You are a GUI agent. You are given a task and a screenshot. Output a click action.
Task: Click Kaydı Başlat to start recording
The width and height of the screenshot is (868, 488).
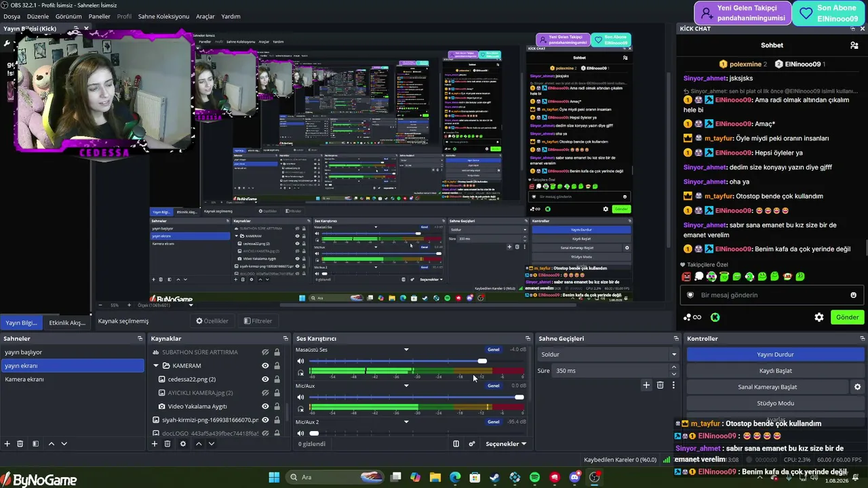(775, 371)
